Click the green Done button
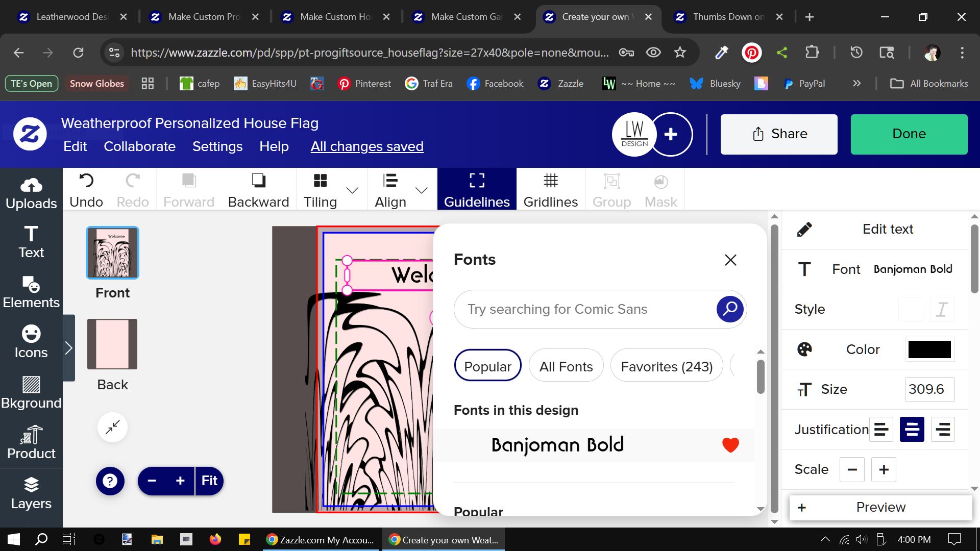The width and height of the screenshot is (980, 551). click(909, 134)
